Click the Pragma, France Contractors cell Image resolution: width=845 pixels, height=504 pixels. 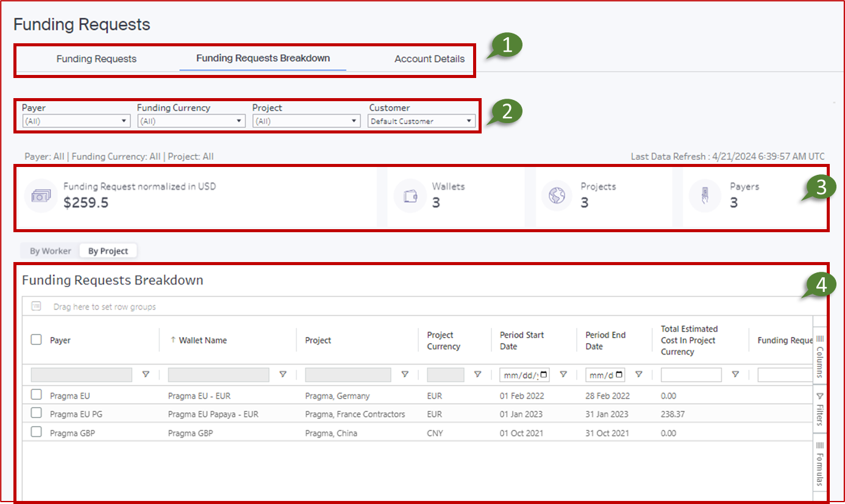355,414
